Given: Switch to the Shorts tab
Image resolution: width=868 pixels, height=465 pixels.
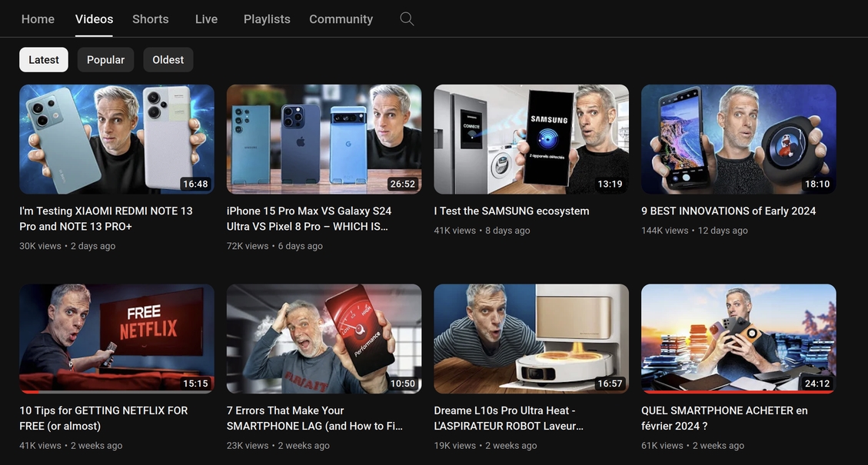Looking at the screenshot, I should pyautogui.click(x=150, y=19).
